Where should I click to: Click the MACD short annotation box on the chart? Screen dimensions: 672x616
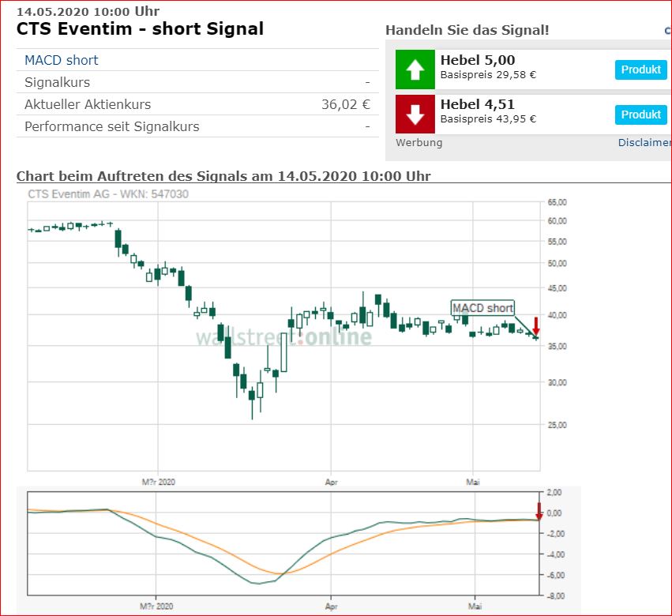[x=482, y=308]
